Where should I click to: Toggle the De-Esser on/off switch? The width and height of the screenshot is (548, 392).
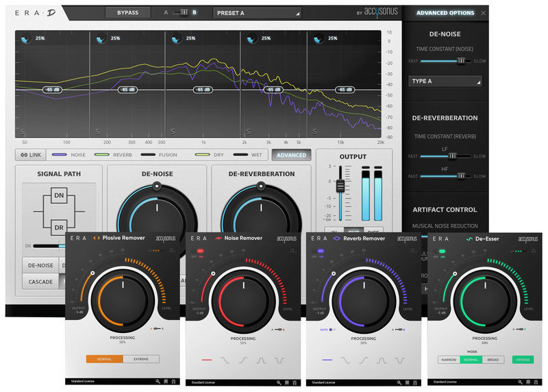(x=439, y=252)
